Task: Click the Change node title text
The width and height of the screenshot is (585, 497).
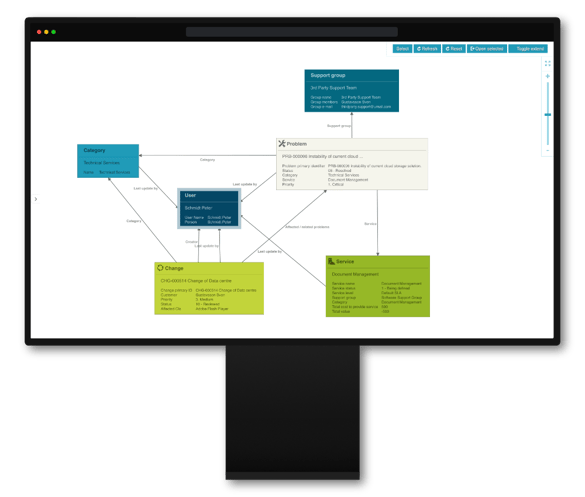Action: [x=174, y=268]
